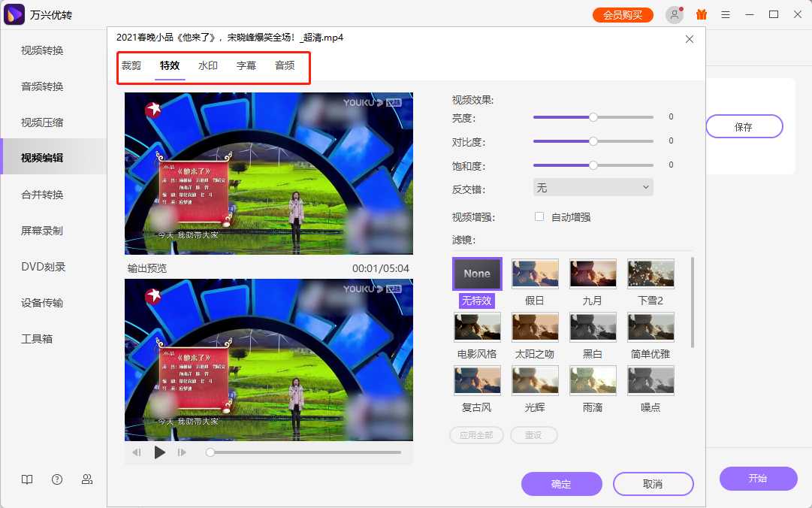
Task: Enable 自动增强 automatic video enhancement
Action: pos(539,216)
